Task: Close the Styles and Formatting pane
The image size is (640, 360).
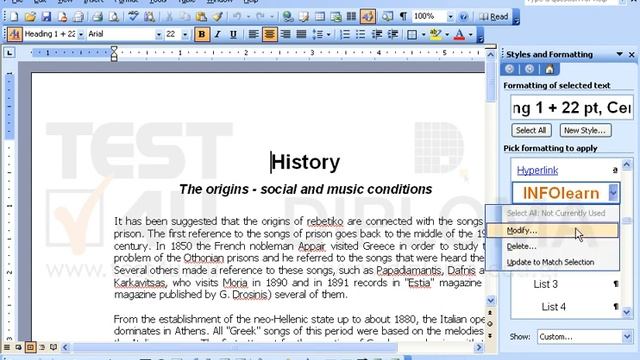Action: coord(632,54)
